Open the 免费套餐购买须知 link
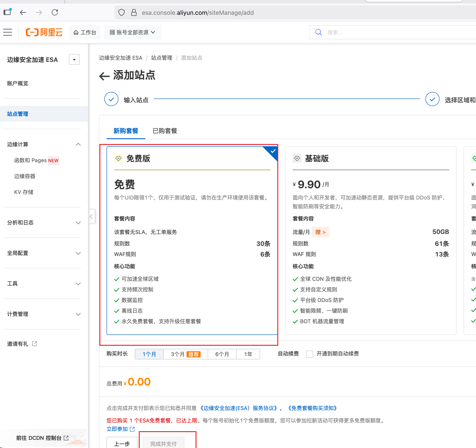This screenshot has width=476, height=448. (312, 408)
